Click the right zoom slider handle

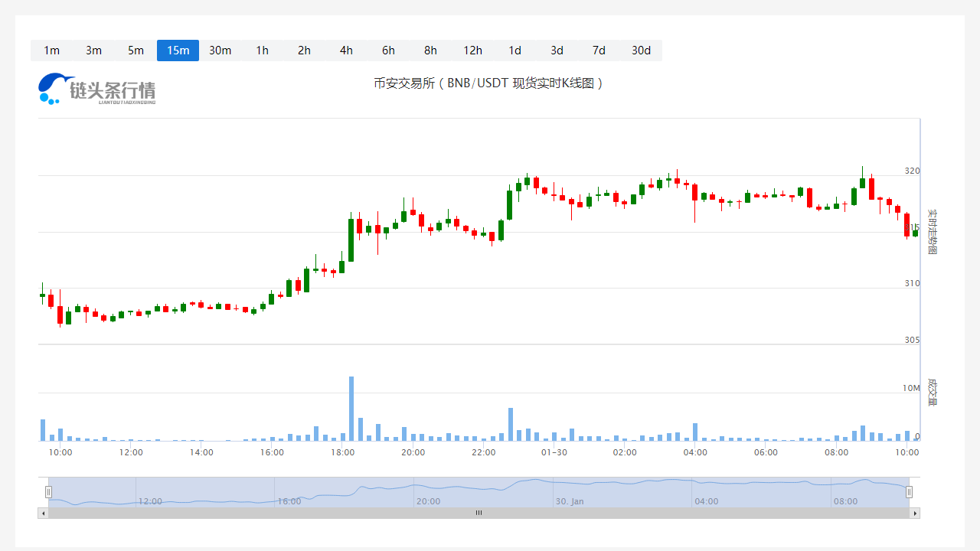(x=909, y=491)
